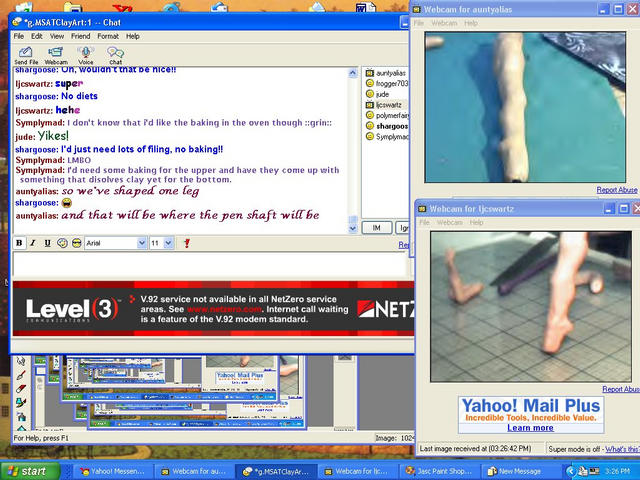Open the emoticon smiley picker

coord(76,243)
